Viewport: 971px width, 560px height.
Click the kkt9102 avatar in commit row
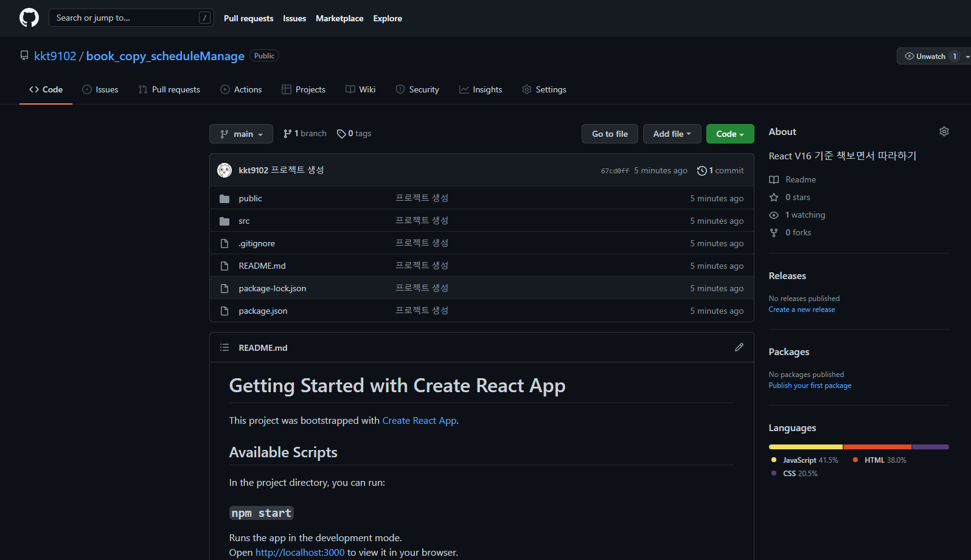click(x=224, y=170)
